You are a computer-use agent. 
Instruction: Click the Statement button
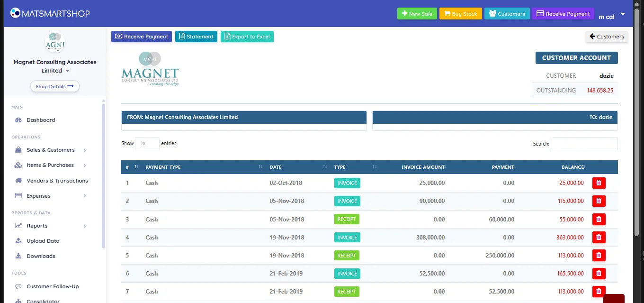click(196, 37)
